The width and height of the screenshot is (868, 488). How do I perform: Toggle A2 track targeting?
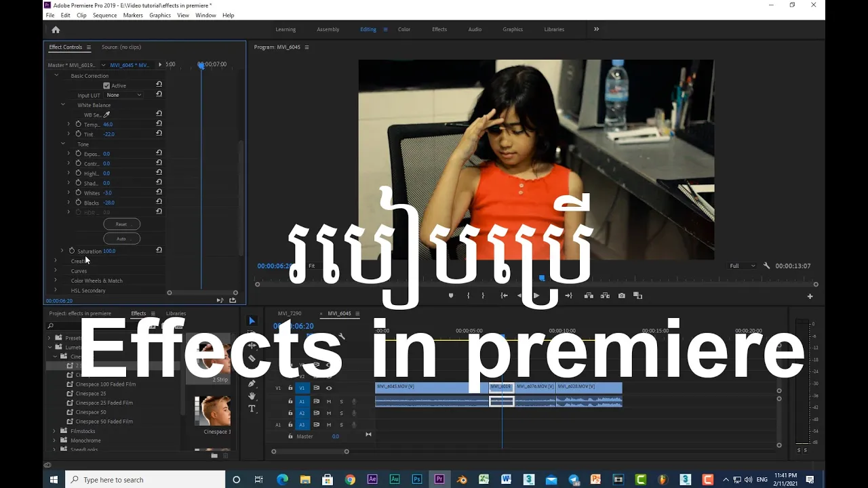[302, 413]
